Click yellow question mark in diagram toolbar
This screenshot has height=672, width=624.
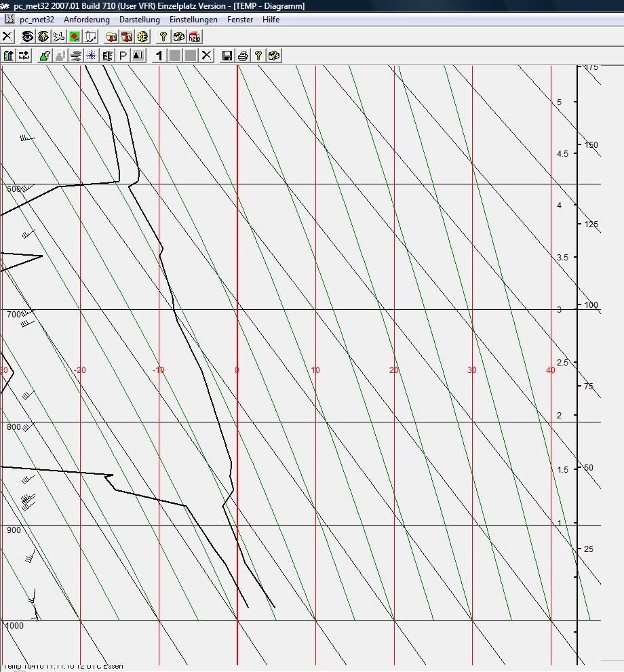pyautogui.click(x=258, y=56)
